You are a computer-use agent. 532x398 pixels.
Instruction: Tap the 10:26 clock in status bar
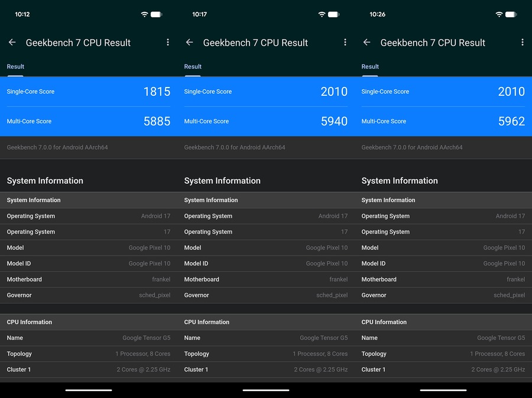(x=377, y=14)
